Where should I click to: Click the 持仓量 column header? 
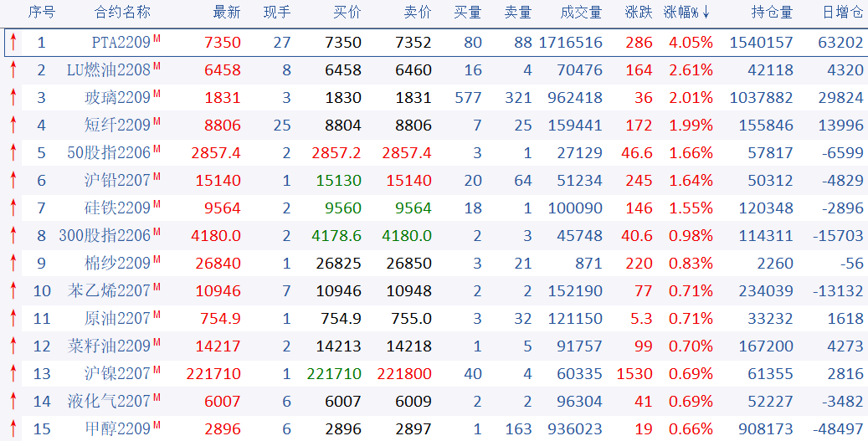(x=772, y=13)
